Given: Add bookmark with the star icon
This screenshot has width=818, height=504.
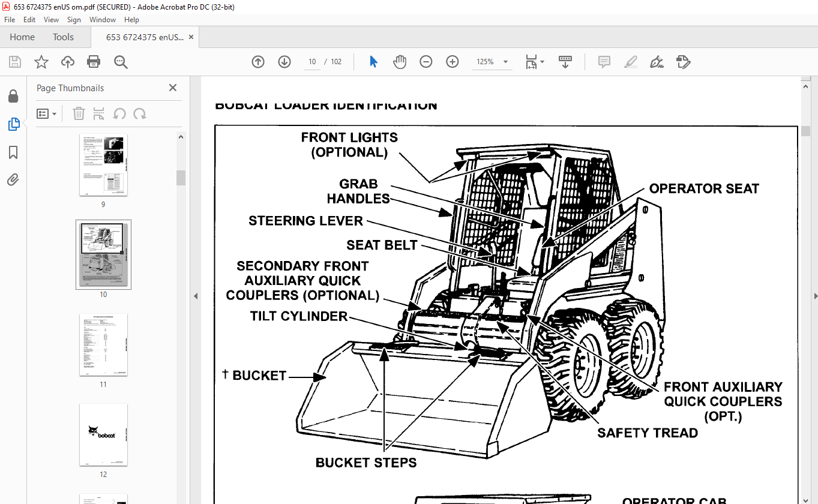Looking at the screenshot, I should pyautogui.click(x=41, y=62).
